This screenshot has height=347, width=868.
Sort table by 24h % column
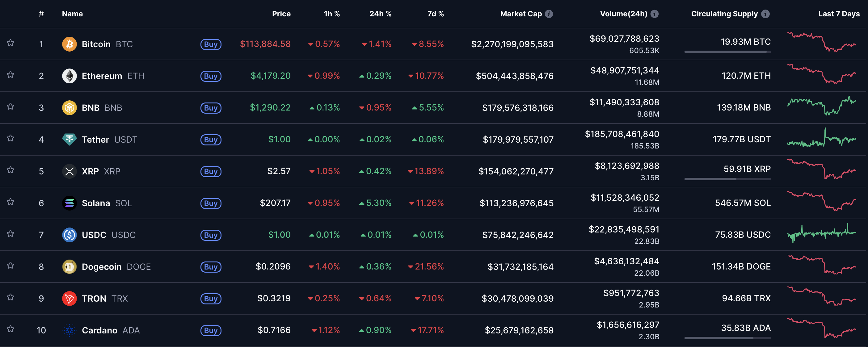pos(380,14)
